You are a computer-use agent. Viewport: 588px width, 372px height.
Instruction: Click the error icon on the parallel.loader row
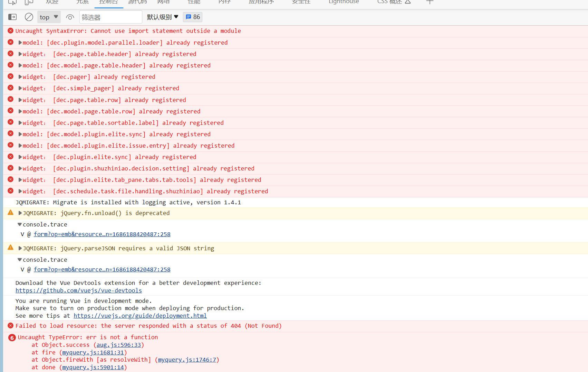(x=11, y=42)
